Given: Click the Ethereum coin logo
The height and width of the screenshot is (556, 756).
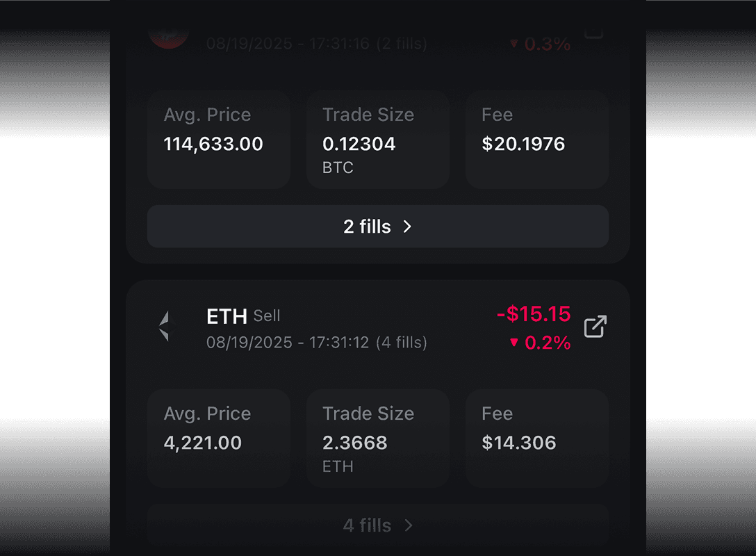Looking at the screenshot, I should tap(165, 327).
